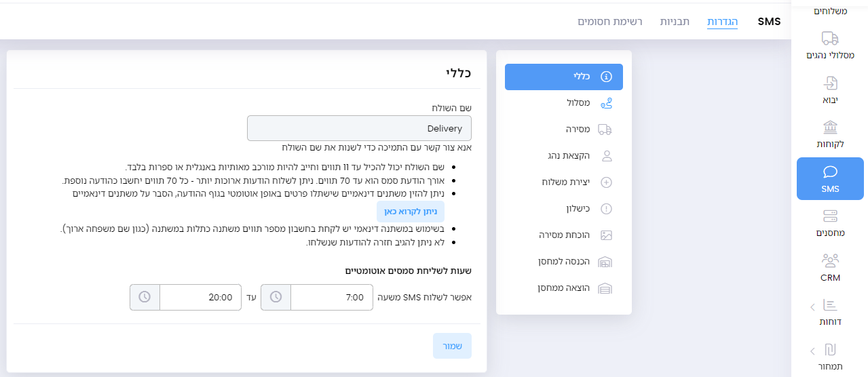
Task: Open the import (יבוא) icon
Action: tap(830, 83)
